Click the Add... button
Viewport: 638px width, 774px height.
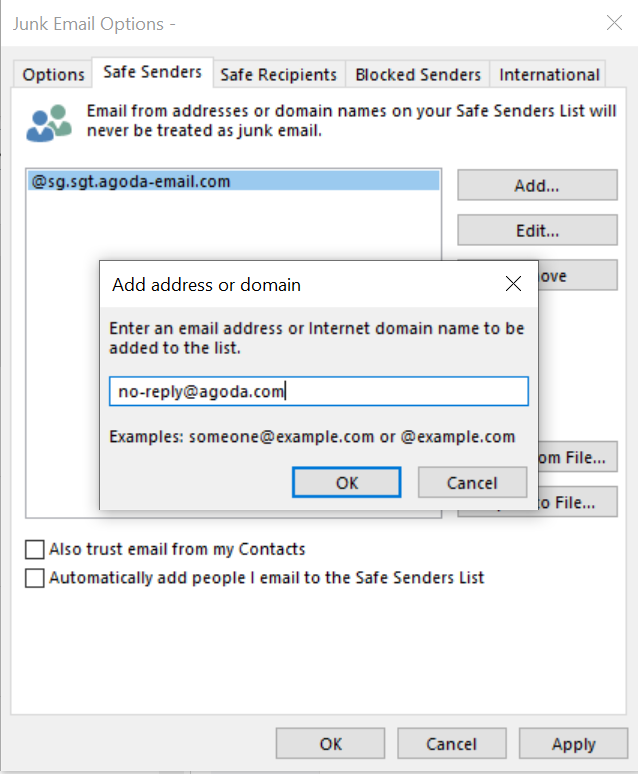coord(537,185)
